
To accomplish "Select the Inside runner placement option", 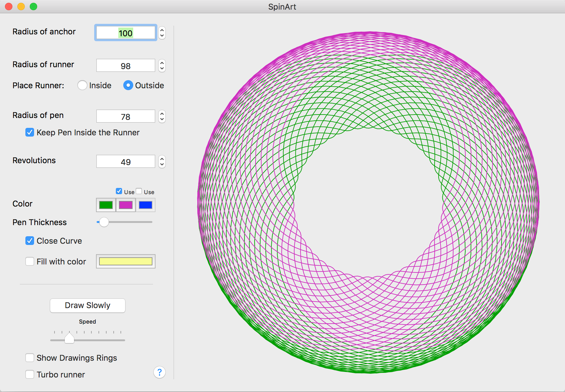I will [x=82, y=85].
